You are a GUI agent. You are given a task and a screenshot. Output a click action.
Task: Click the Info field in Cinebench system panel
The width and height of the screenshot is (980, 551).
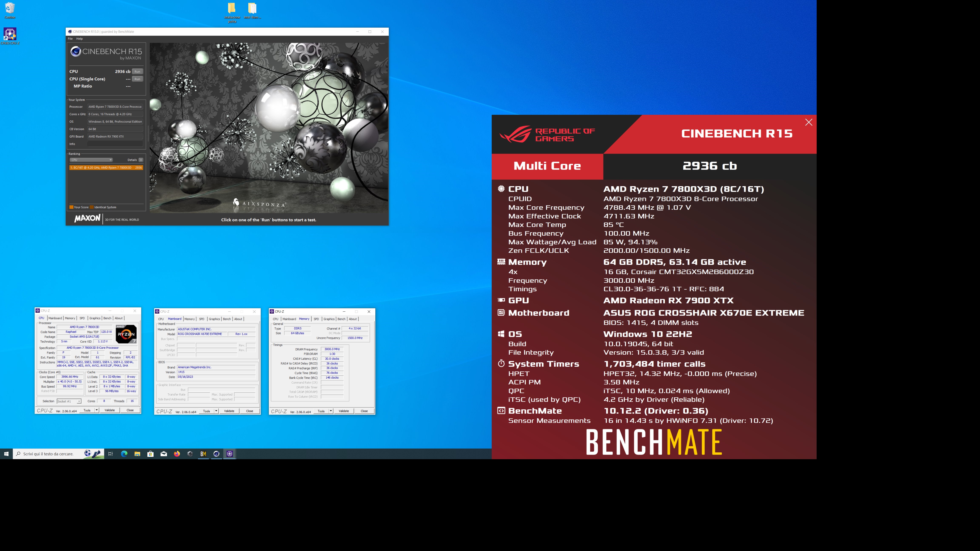115,144
